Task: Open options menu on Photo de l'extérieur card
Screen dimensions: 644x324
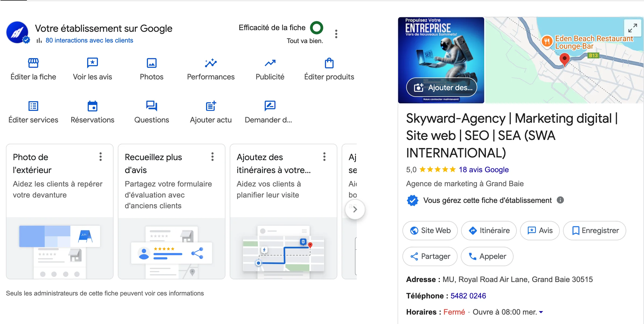Action: (x=101, y=157)
